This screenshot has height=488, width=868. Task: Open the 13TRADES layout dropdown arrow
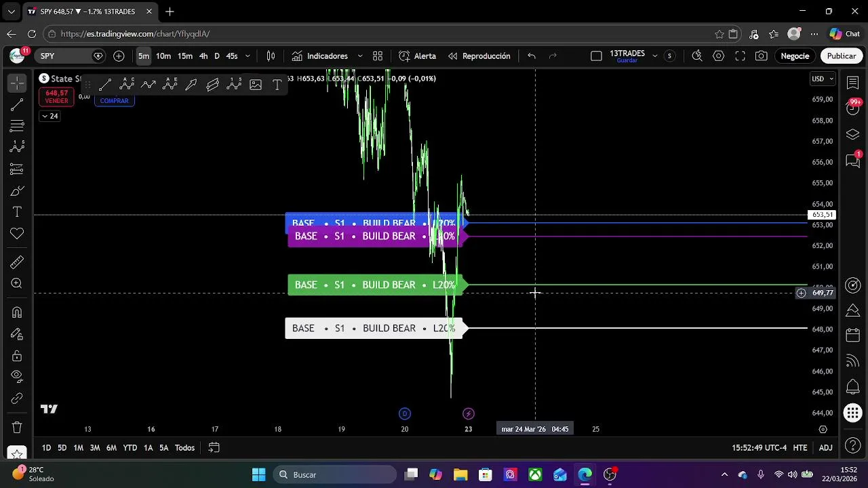[x=654, y=56]
